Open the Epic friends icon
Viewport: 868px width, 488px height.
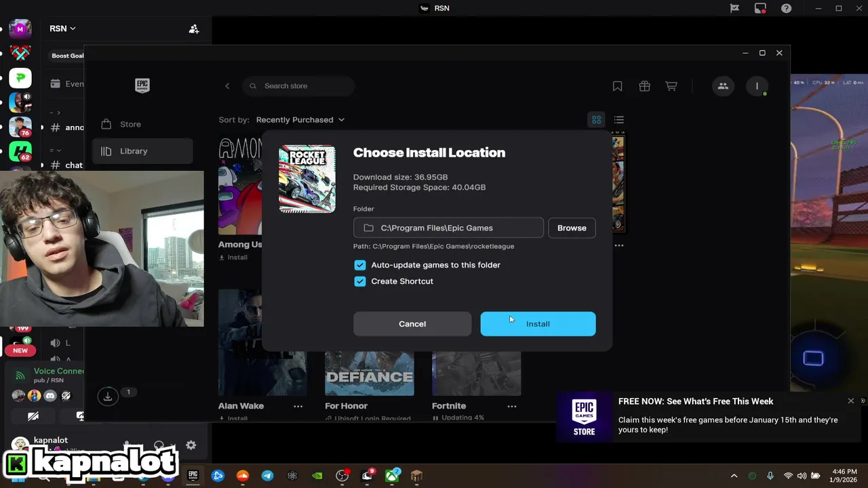(723, 86)
